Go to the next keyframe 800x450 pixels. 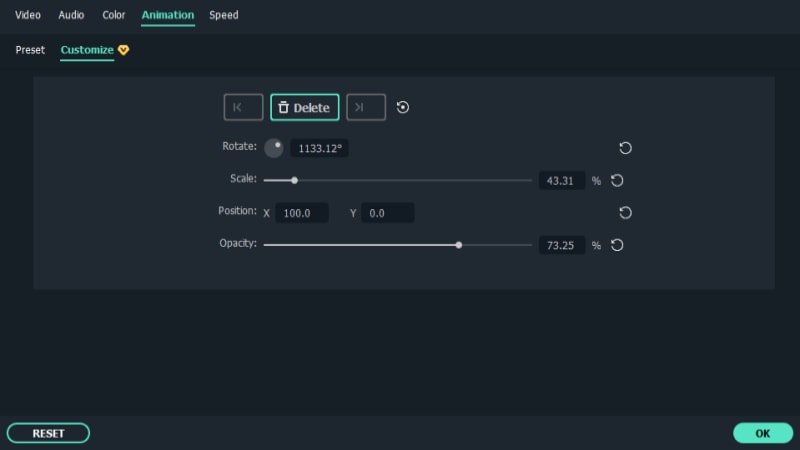[x=366, y=107]
